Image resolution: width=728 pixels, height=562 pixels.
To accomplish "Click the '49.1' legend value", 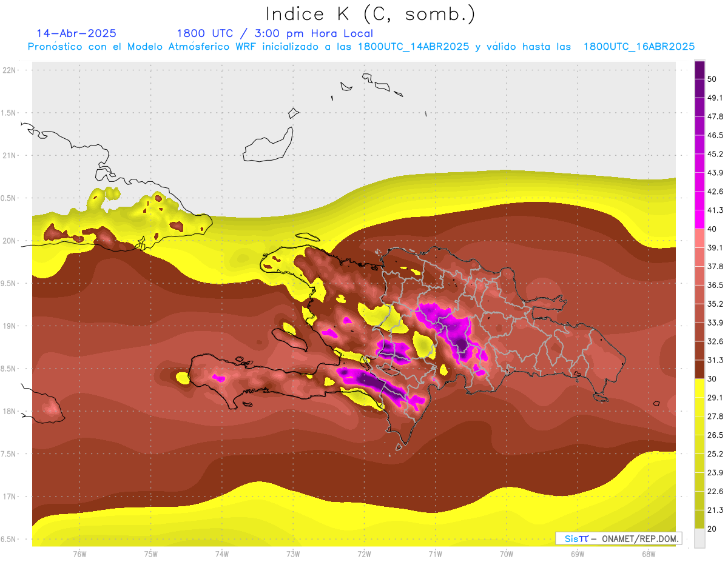I will [x=715, y=98].
